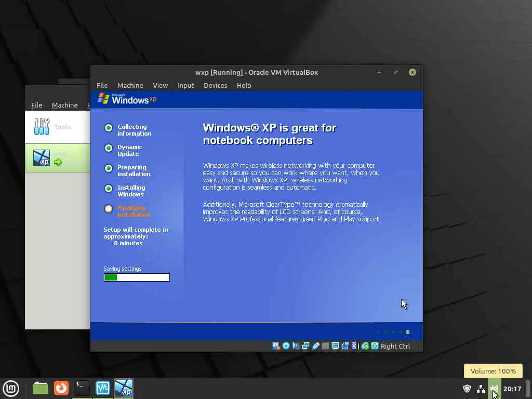Screen dimensions: 532x399
Task: Open the System Monitor taskbar icon
Action: 102,388
